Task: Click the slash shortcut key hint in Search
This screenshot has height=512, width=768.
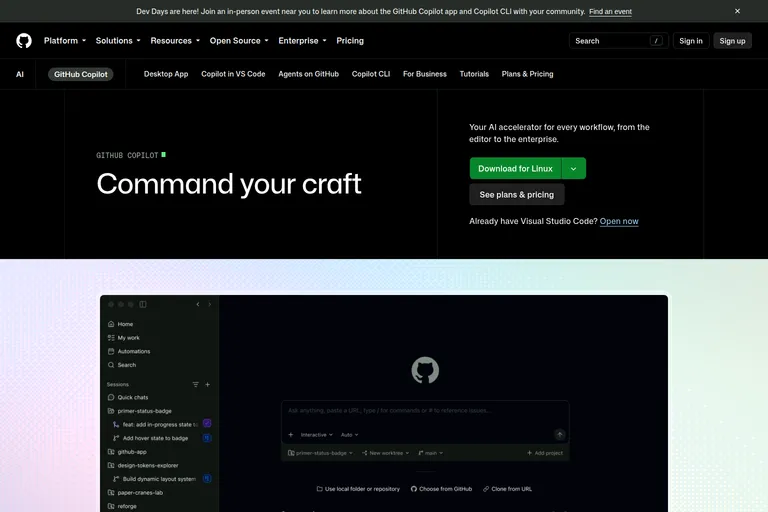Action: pos(656,41)
